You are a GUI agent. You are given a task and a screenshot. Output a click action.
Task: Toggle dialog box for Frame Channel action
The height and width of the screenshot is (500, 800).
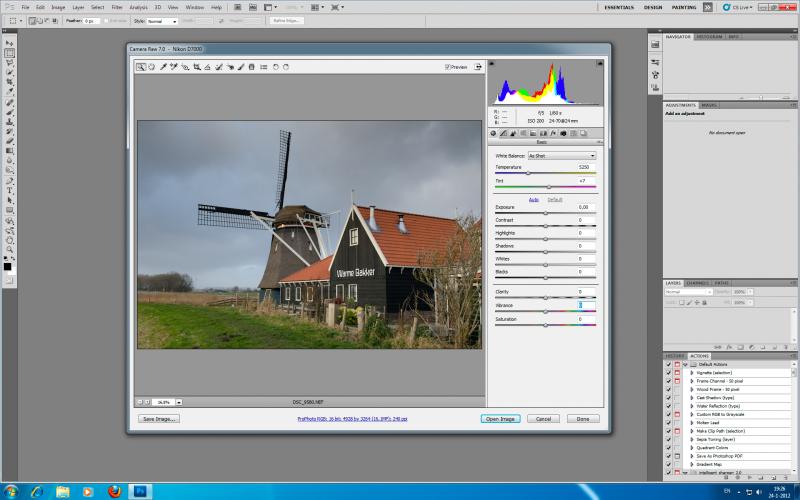tap(677, 381)
